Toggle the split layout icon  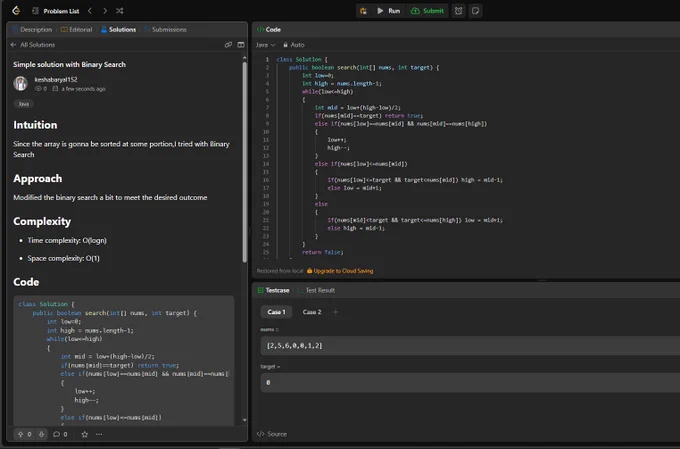(x=241, y=45)
